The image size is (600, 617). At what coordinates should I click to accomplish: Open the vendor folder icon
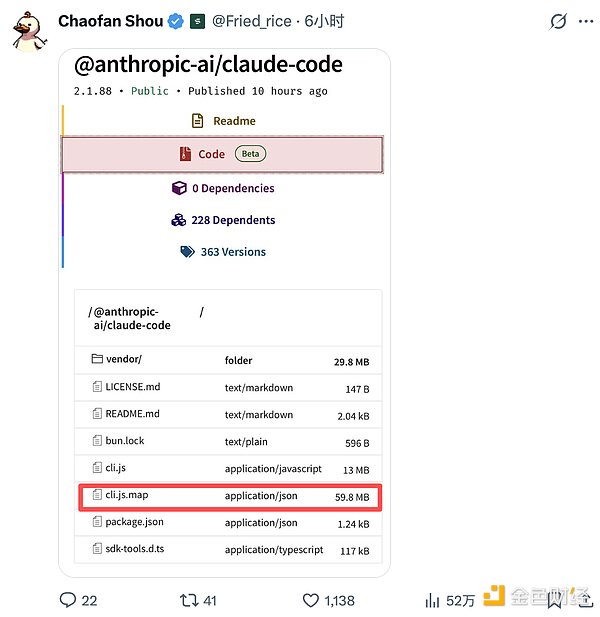(97, 360)
